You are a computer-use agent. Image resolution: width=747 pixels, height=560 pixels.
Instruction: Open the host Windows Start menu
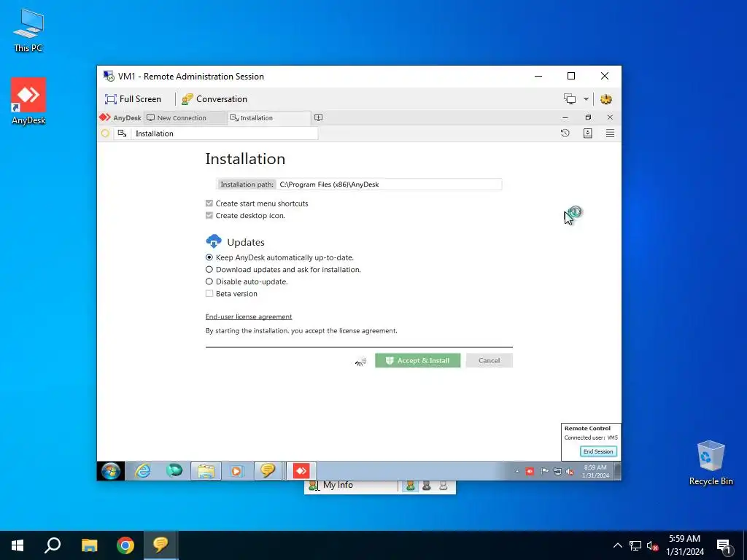[x=18, y=545]
